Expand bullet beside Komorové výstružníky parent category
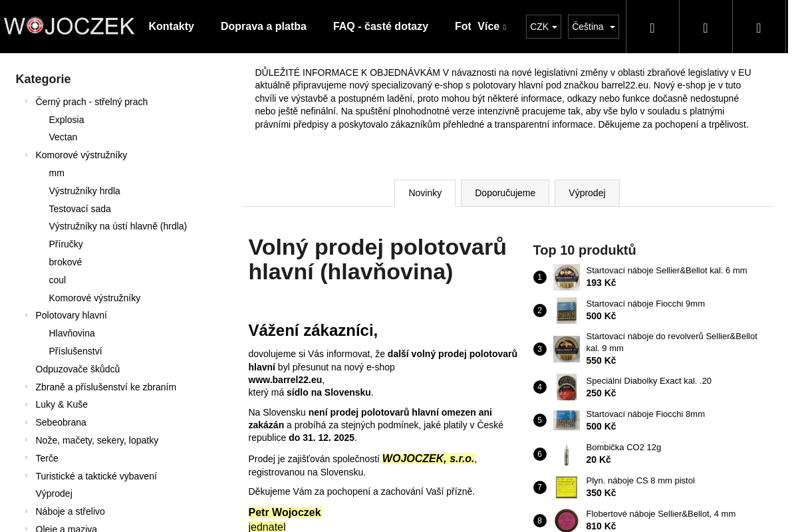 26,155
